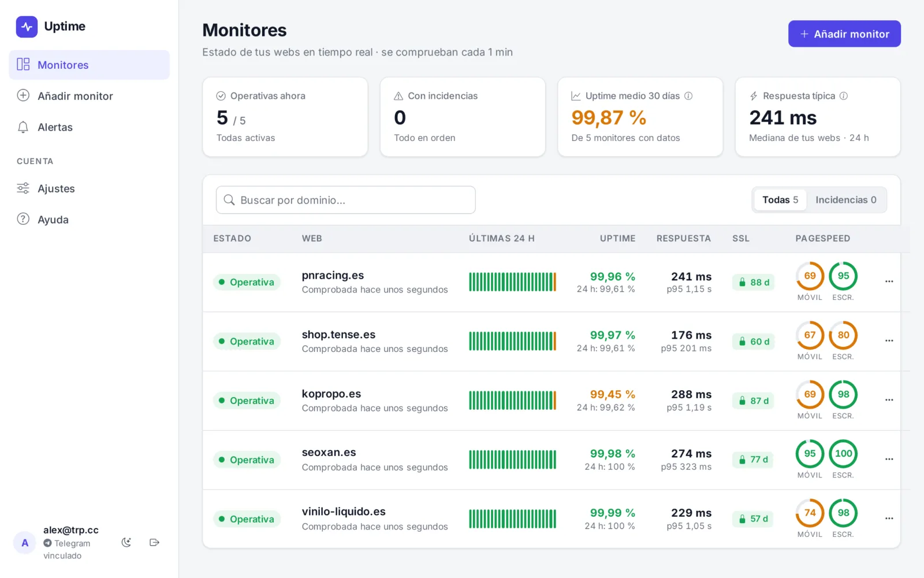Click the logout icon by the account
Screen dimensions: 924x578
pyautogui.click(x=154, y=542)
